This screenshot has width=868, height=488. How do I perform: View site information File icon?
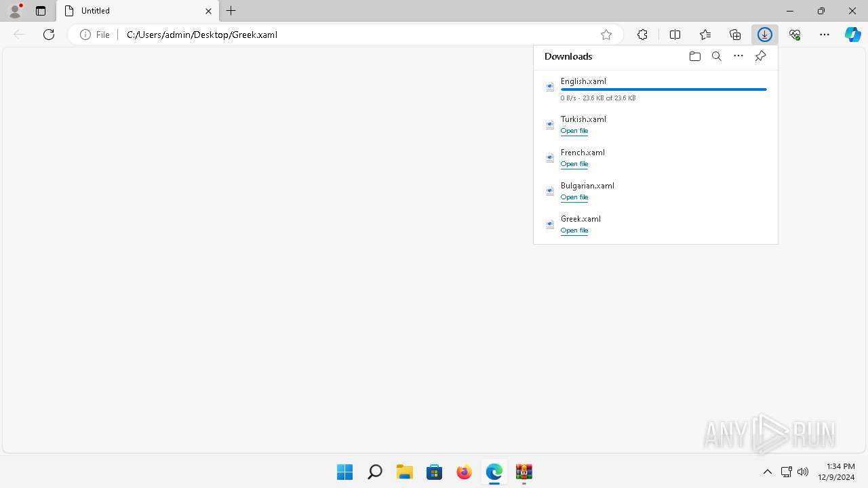pos(95,35)
